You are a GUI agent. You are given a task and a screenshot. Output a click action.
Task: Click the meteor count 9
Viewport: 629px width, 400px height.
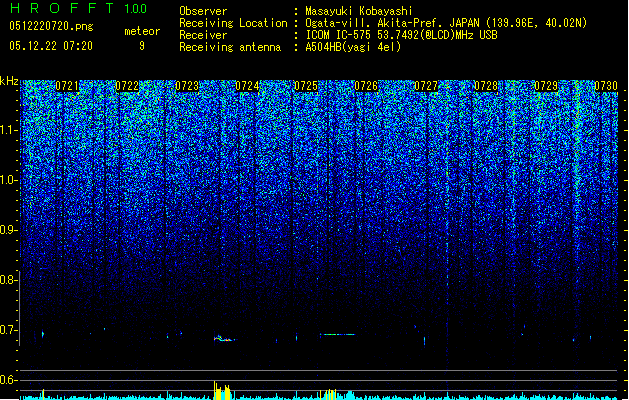(142, 46)
